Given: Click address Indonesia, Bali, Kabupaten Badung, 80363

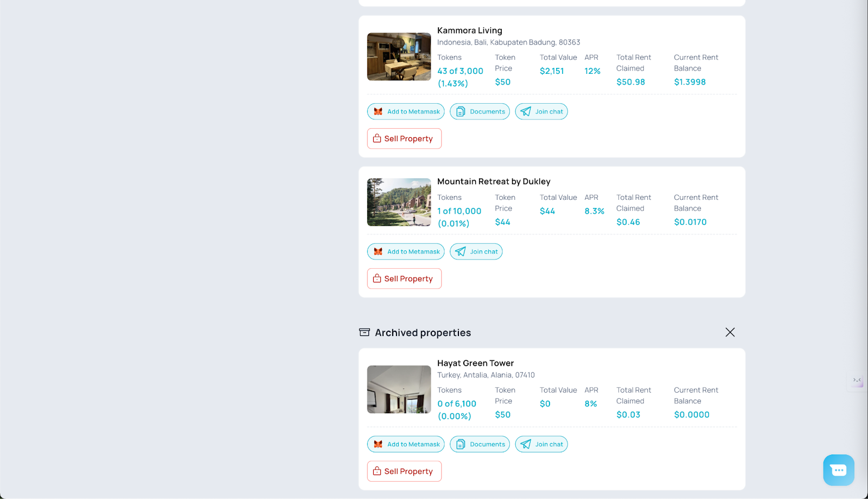Looking at the screenshot, I should coord(509,42).
